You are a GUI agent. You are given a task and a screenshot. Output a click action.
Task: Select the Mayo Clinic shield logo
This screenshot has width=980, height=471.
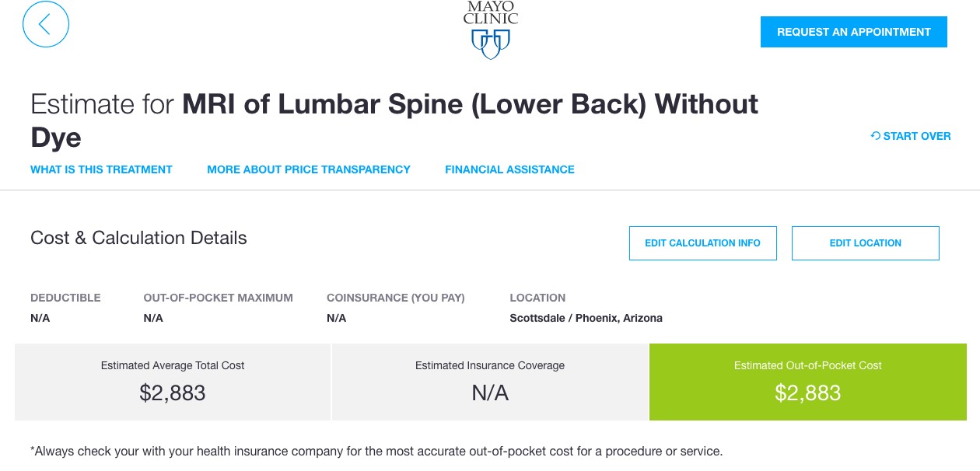pos(491,43)
